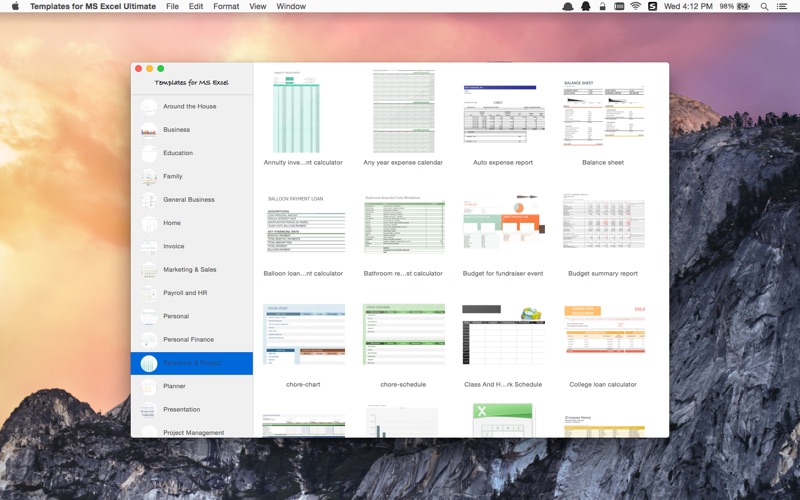Choose the Family category icon
Image resolution: width=800 pixels, height=500 pixels.
point(149,177)
